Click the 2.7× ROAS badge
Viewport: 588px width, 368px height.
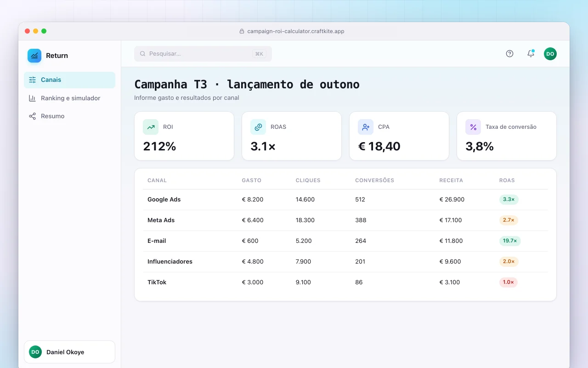point(509,220)
